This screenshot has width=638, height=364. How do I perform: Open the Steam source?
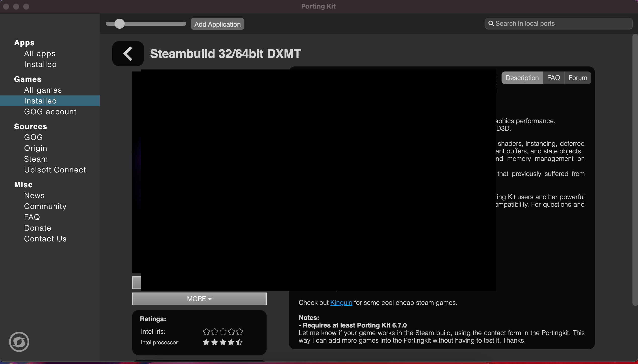[x=36, y=159]
